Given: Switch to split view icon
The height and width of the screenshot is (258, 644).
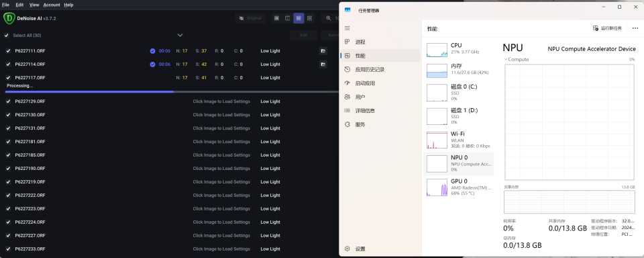Looking at the screenshot, I should coord(288,18).
